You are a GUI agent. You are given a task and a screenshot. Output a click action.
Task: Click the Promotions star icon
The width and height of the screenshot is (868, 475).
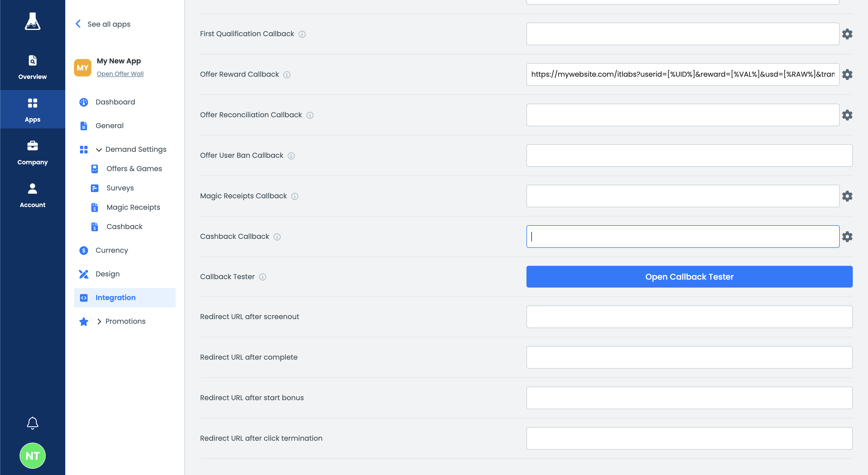click(x=83, y=321)
